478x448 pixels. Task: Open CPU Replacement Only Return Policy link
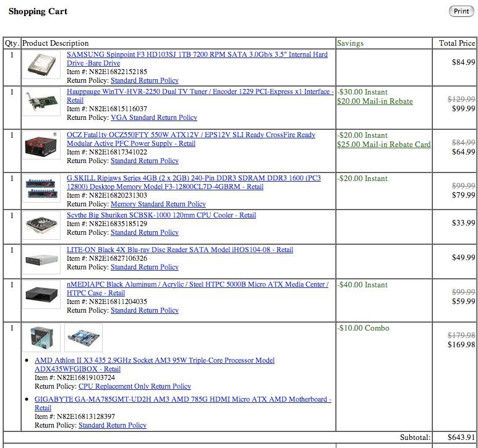click(135, 386)
